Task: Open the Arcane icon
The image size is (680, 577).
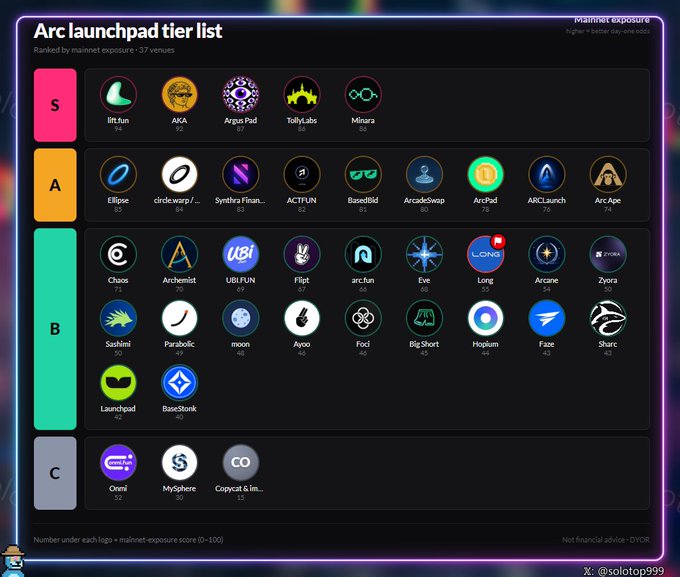Action: pos(546,254)
